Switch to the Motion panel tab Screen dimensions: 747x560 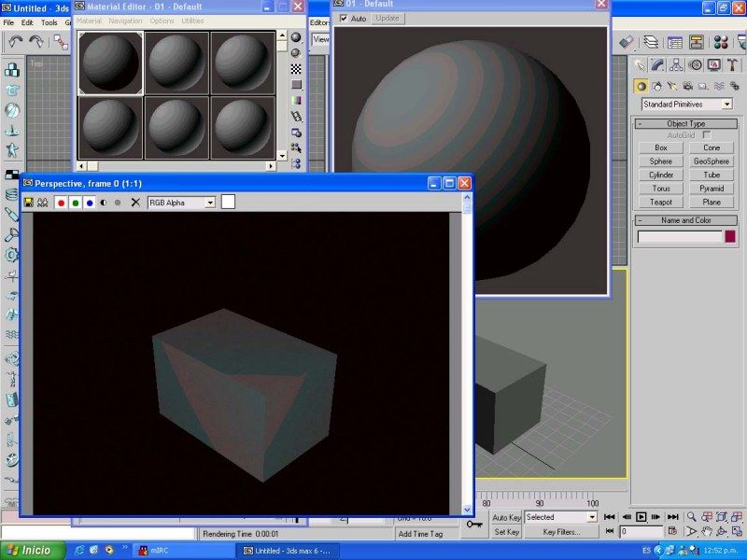click(695, 64)
